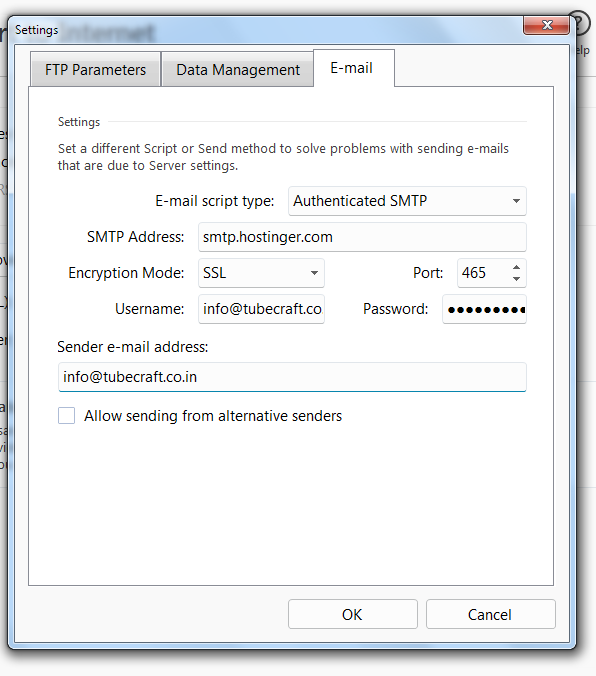This screenshot has width=596, height=676.
Task: Open the Data Management tab
Action: tap(238, 69)
